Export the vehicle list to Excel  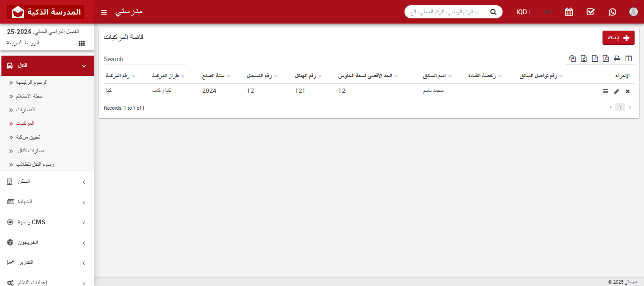tap(584, 58)
